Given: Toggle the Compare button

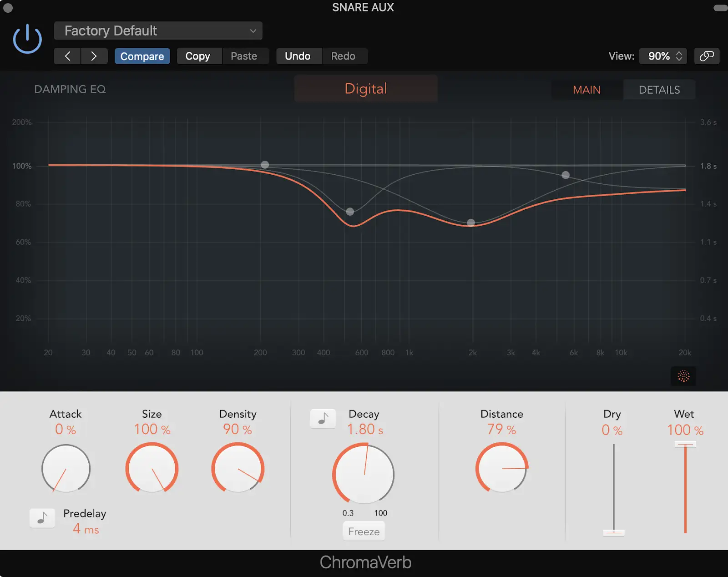Looking at the screenshot, I should [x=142, y=56].
